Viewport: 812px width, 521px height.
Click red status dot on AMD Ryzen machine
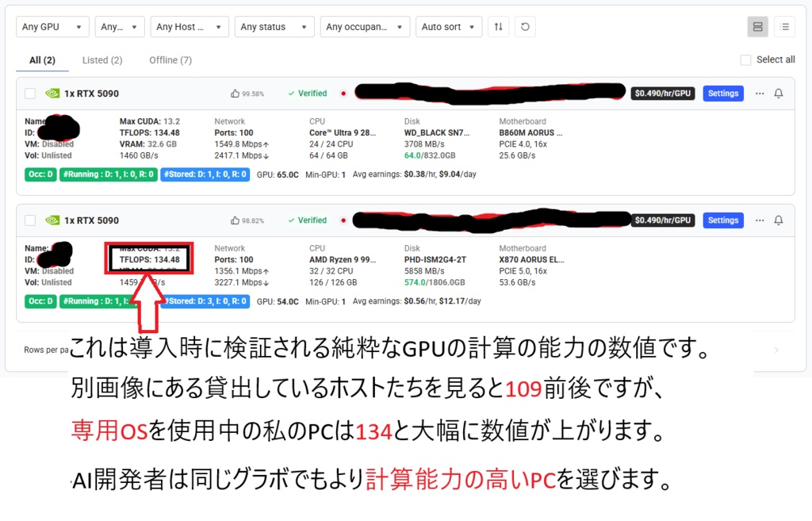(x=343, y=220)
